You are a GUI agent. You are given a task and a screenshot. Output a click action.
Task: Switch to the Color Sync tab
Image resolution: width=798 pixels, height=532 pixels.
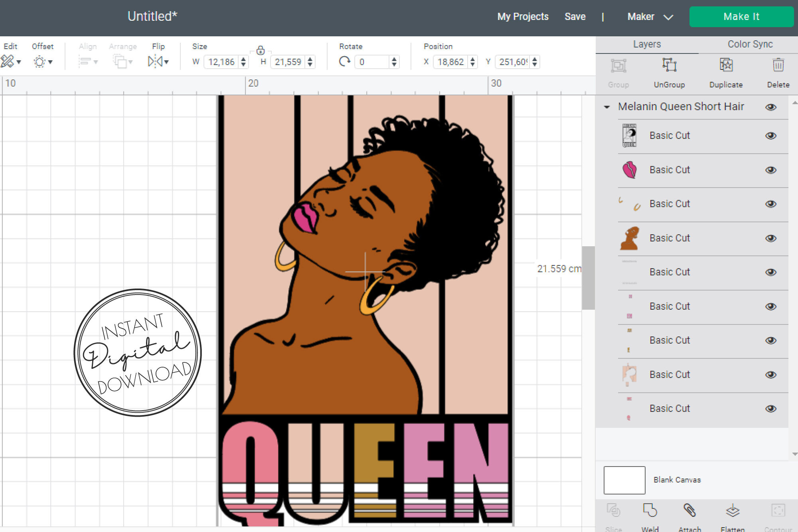pyautogui.click(x=750, y=44)
